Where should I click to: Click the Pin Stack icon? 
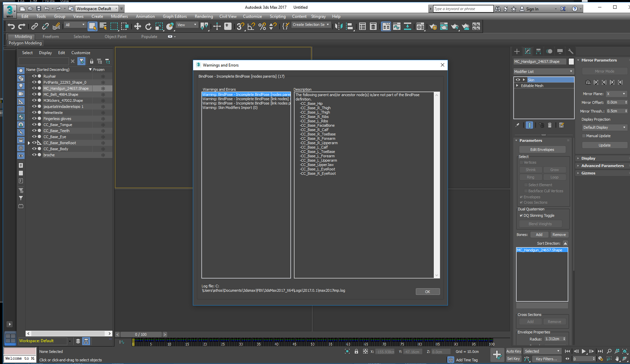pyautogui.click(x=518, y=125)
